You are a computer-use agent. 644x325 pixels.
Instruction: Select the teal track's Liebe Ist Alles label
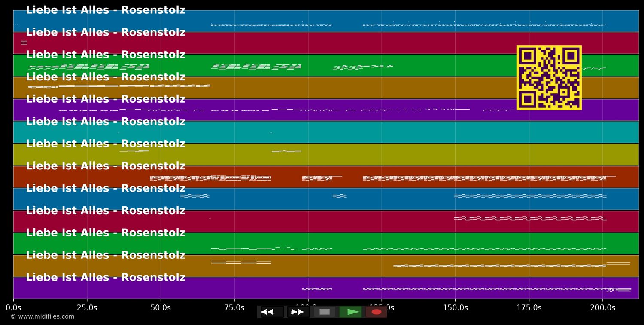click(x=106, y=122)
